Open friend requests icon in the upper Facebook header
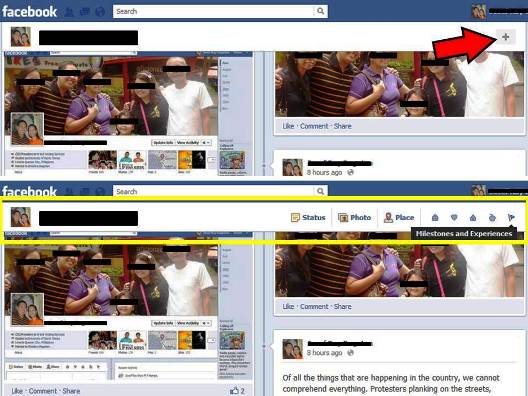The height and width of the screenshot is (396, 528). 69,12
